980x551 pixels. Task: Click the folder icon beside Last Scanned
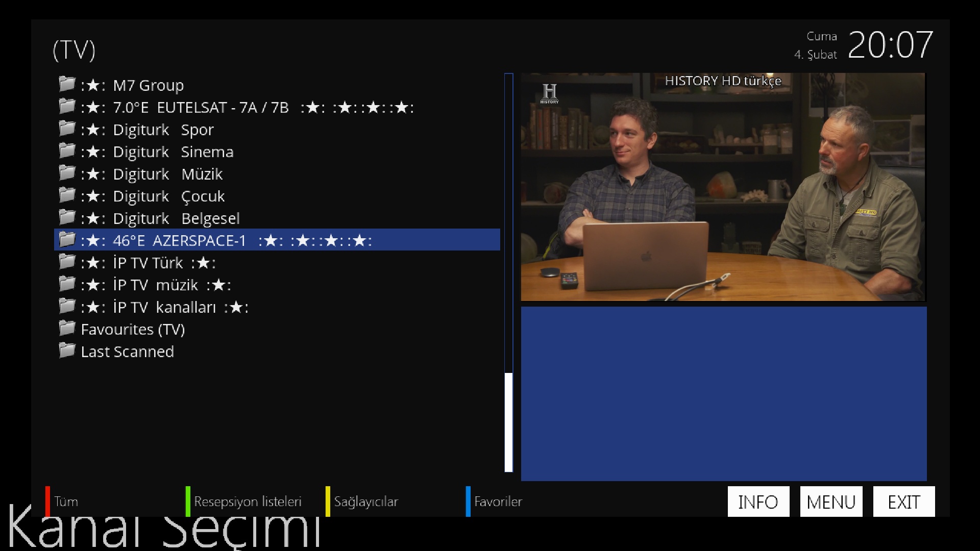[x=67, y=350]
